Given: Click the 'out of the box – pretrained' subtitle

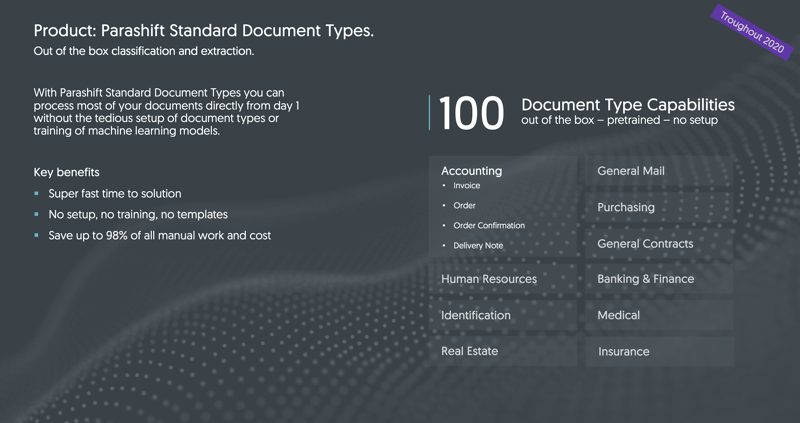Looking at the screenshot, I should (619, 120).
